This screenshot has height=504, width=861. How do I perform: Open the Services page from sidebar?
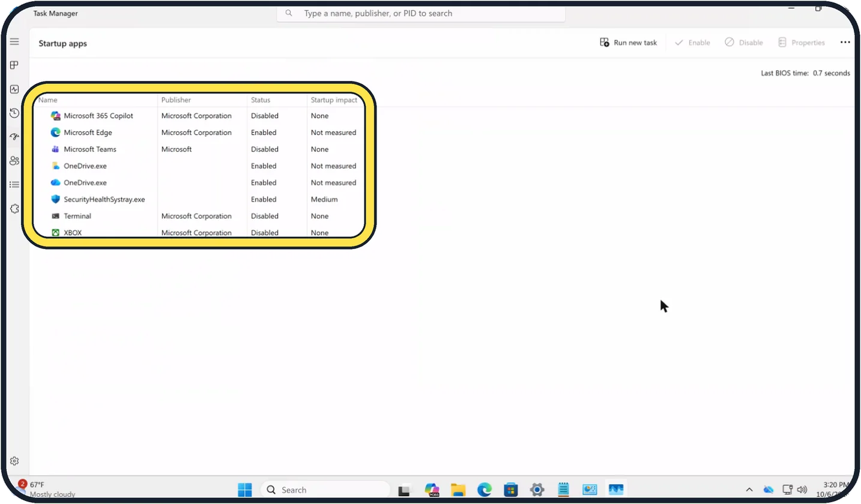14,209
